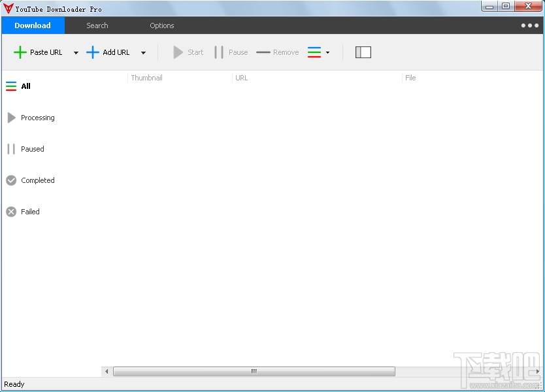Open the Options tab
Image resolution: width=545 pixels, height=392 pixels.
point(162,25)
